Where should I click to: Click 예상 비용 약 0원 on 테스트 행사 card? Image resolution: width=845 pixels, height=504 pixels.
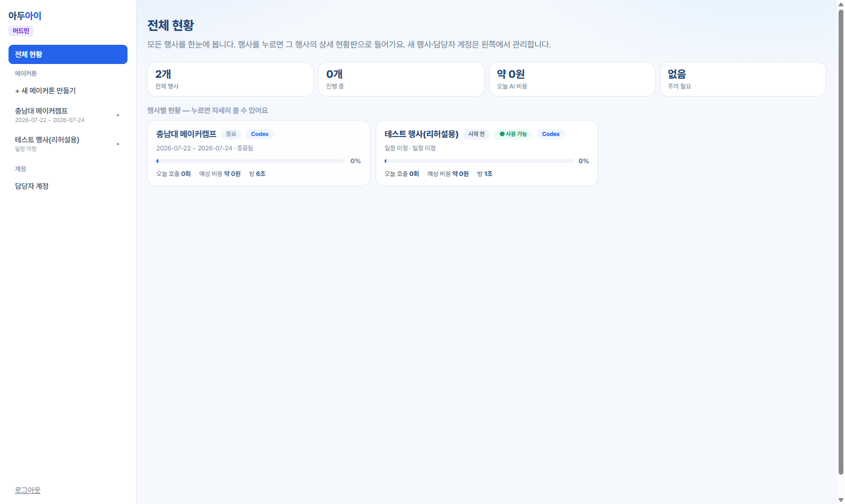coord(448,174)
